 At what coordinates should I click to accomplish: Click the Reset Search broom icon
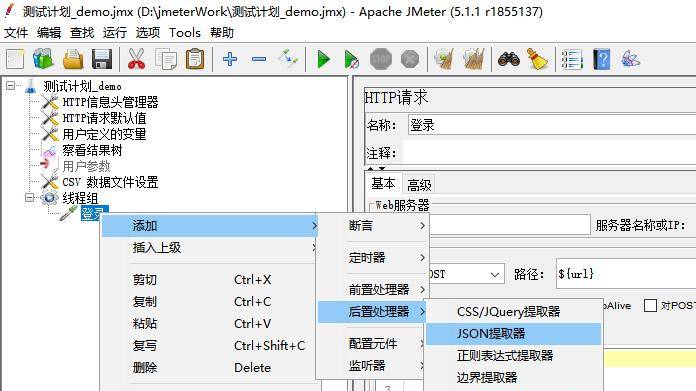pyautogui.click(x=537, y=59)
